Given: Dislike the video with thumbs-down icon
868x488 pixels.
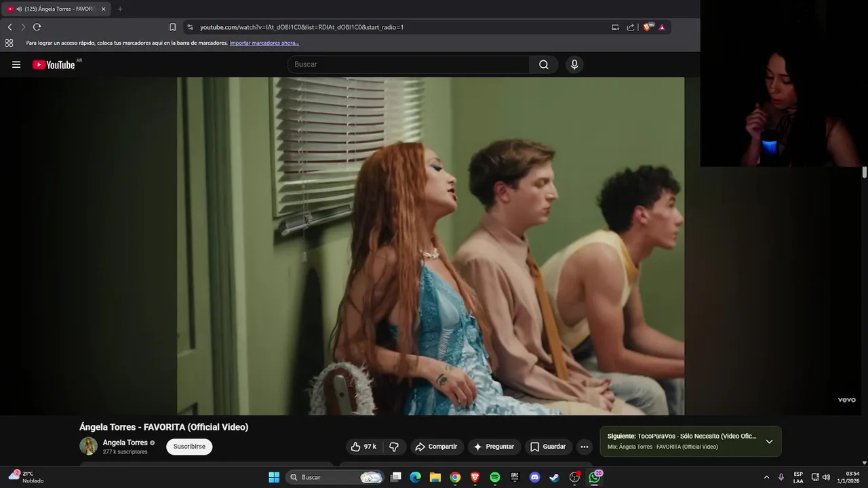Looking at the screenshot, I should (x=394, y=447).
